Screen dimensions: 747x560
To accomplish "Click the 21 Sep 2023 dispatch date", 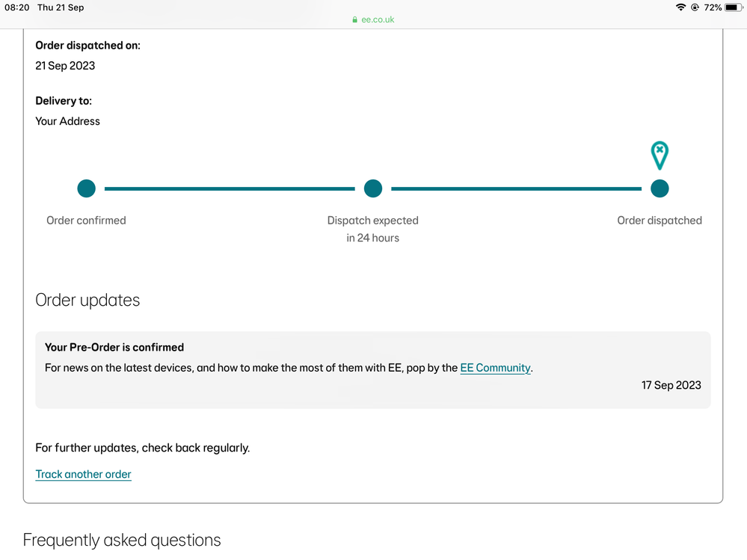I will 65,66.
